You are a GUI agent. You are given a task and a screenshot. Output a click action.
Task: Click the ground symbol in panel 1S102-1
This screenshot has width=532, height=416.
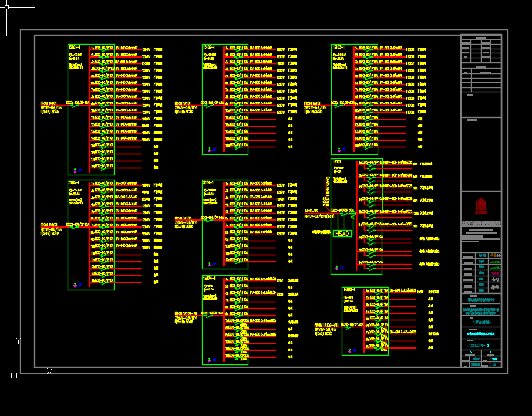210,150
